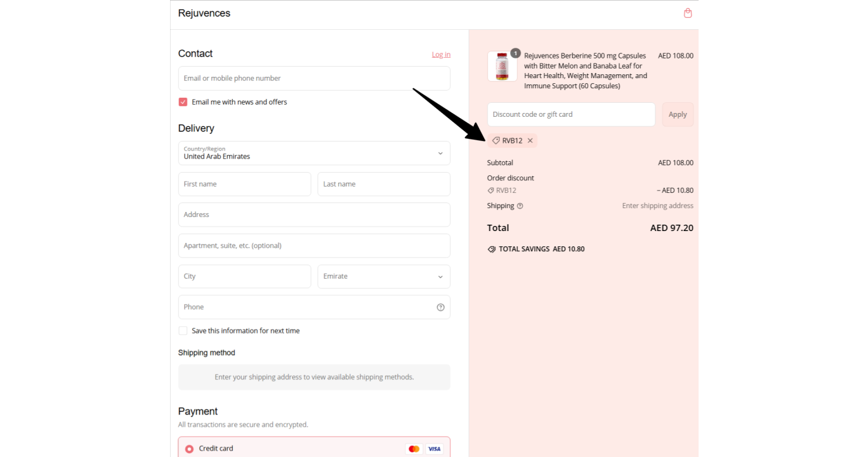
Task: Click the AED 97.20 total amount
Action: tap(672, 228)
